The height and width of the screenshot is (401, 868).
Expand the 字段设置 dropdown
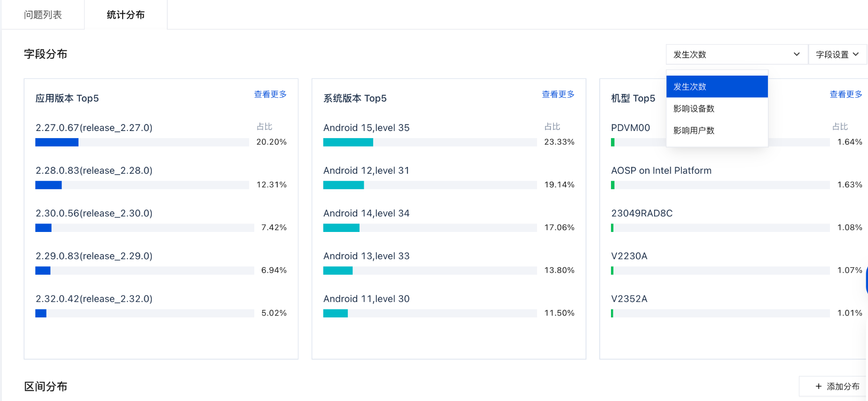click(x=837, y=54)
